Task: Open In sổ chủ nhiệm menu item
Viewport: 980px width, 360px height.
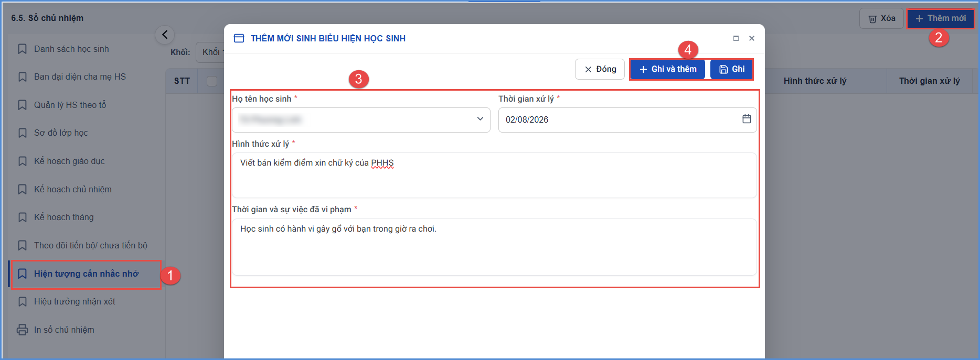Action: tap(64, 330)
